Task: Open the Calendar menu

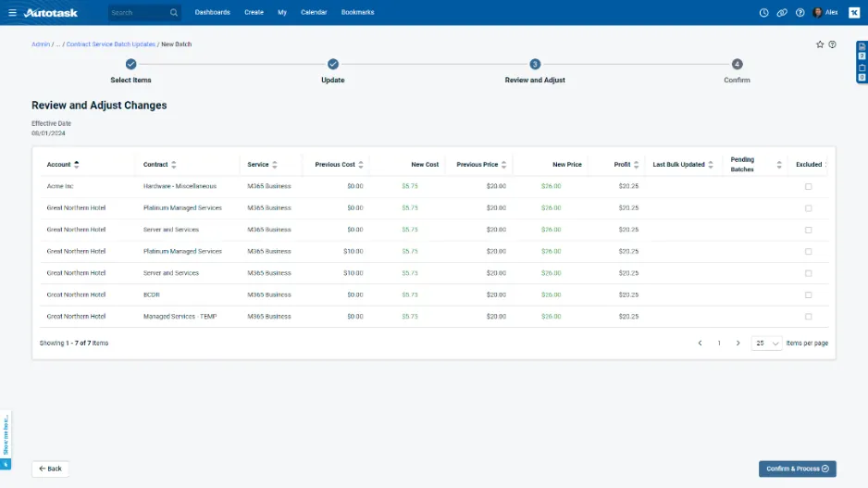Action: pyautogui.click(x=314, y=13)
